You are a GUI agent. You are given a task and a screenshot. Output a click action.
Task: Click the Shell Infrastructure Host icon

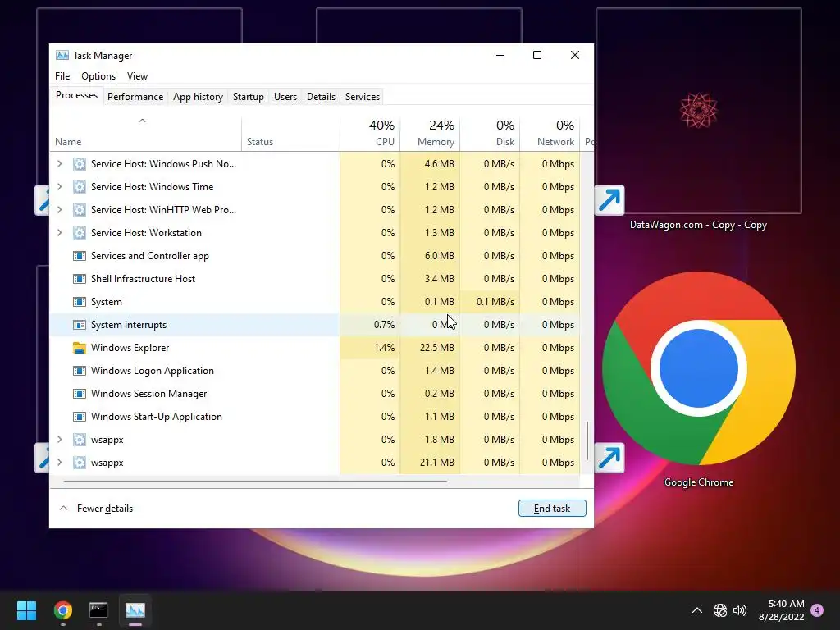[80, 279]
